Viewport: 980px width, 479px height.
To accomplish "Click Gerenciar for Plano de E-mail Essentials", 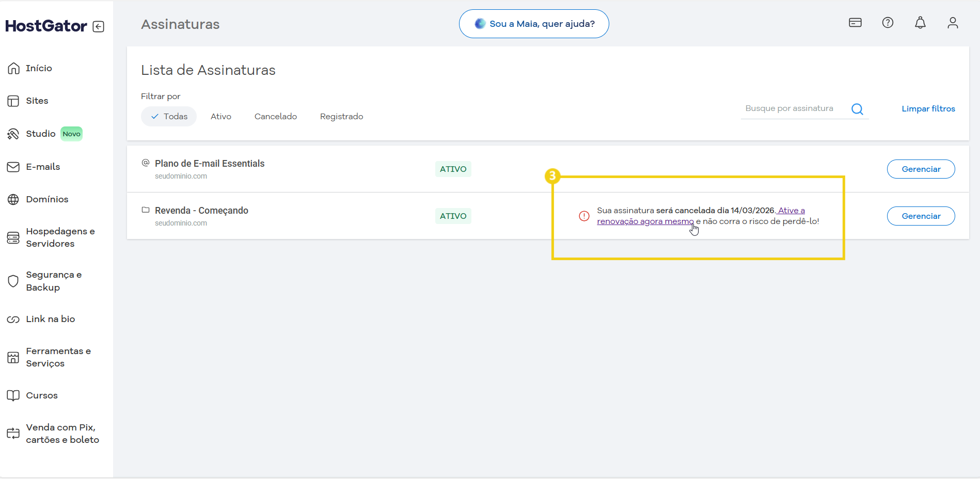I will [921, 169].
